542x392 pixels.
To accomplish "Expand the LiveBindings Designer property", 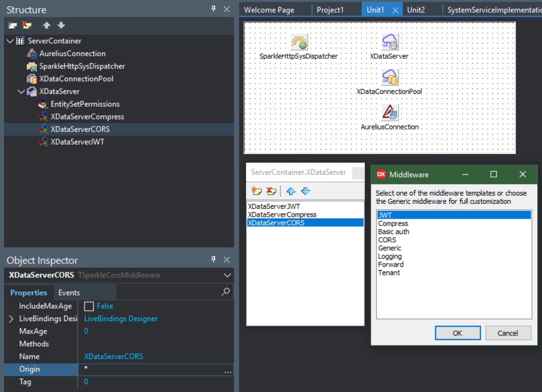I will pyautogui.click(x=11, y=319).
